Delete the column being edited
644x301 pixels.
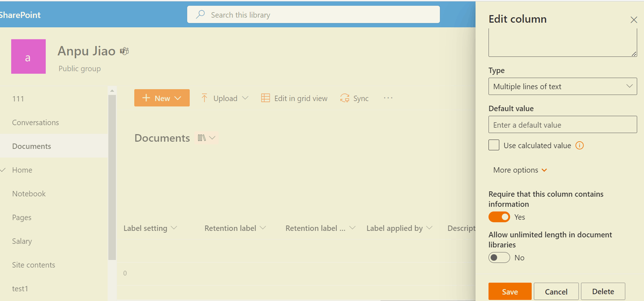pos(603,291)
